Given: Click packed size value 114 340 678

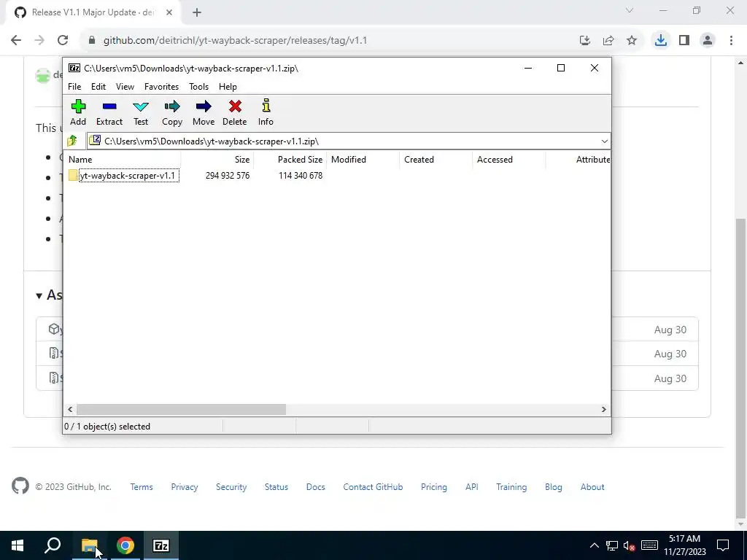Looking at the screenshot, I should pyautogui.click(x=301, y=175).
